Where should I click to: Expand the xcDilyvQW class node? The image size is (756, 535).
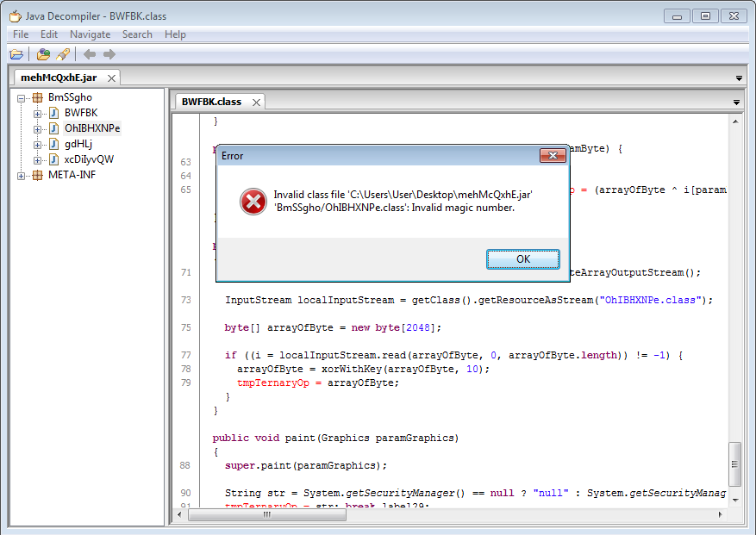[x=37, y=159]
